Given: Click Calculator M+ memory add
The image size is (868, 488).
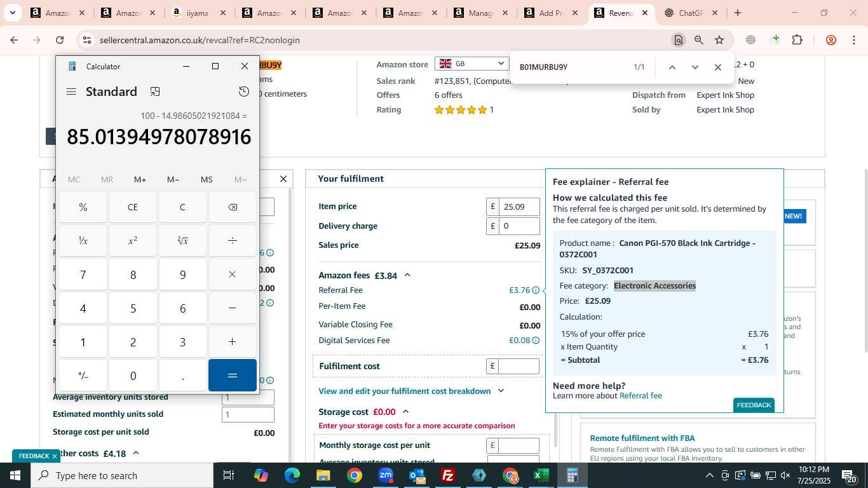Looking at the screenshot, I should tap(140, 180).
